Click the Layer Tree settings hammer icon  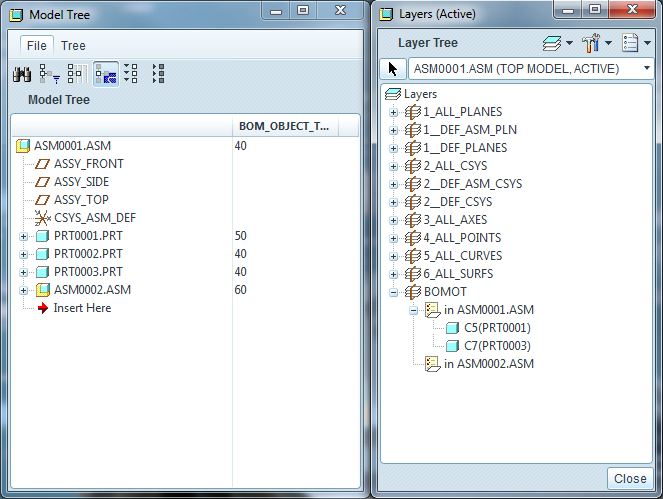click(x=591, y=43)
